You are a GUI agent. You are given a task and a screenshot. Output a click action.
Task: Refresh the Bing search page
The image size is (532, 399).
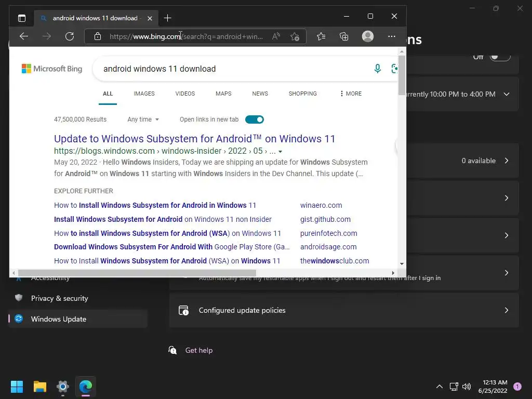click(x=70, y=36)
